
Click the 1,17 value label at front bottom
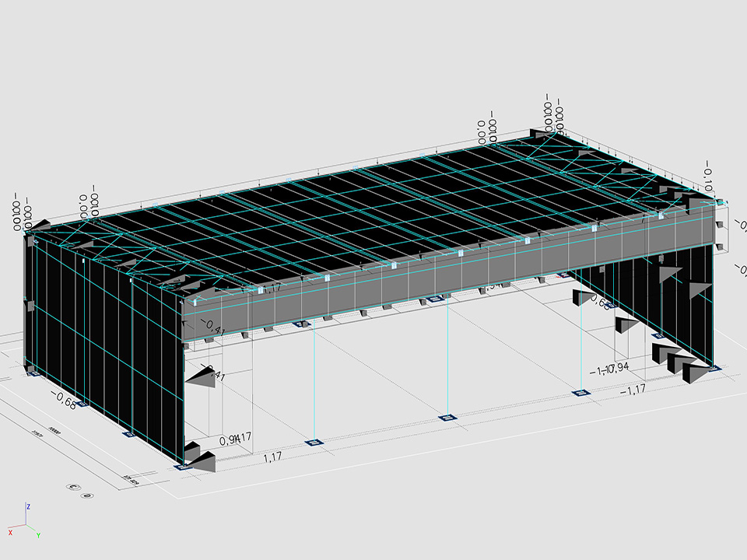272,458
